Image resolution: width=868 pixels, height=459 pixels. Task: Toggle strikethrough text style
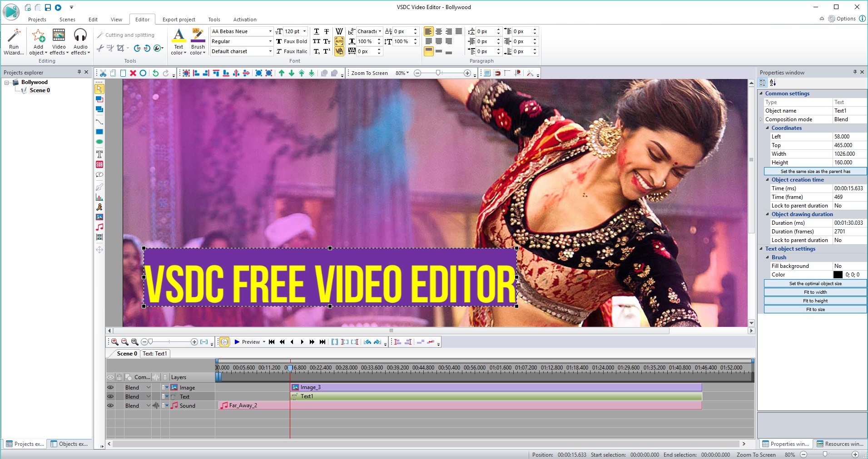coord(327,31)
